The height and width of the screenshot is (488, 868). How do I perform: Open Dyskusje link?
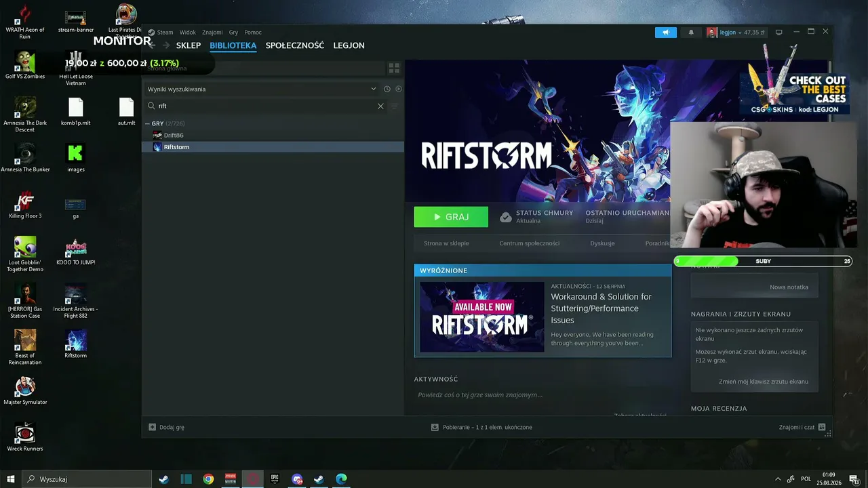point(602,243)
